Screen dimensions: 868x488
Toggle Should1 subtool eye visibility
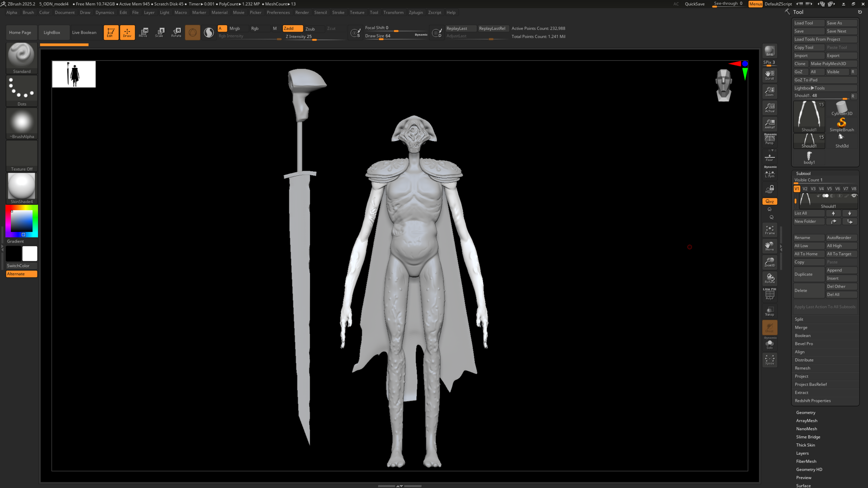click(x=854, y=196)
